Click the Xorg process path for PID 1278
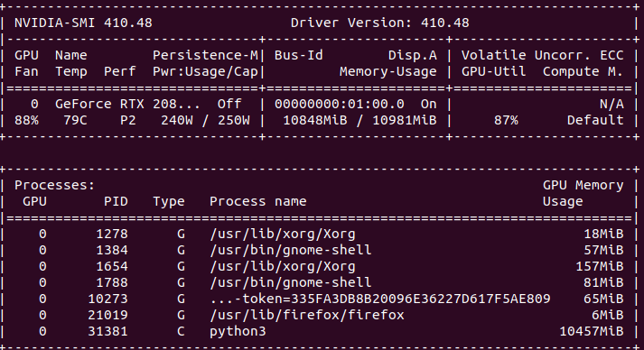 point(283,235)
